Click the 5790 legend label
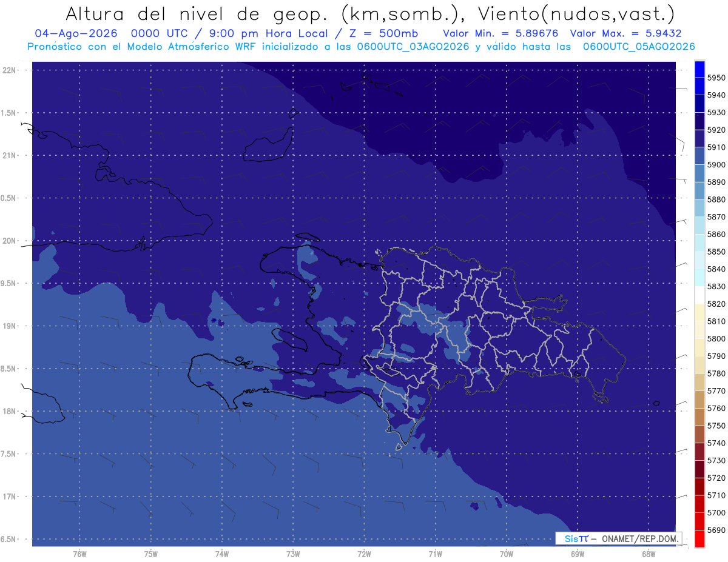This screenshot has width=728, height=562. coord(716,356)
